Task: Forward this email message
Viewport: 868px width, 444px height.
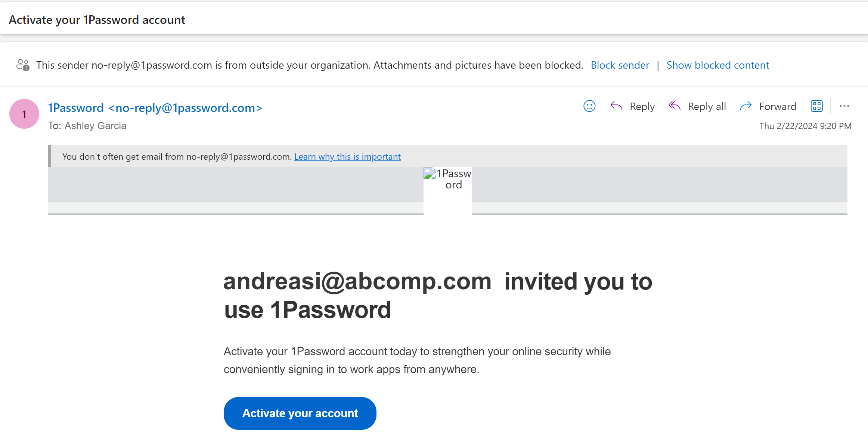Action: point(768,107)
